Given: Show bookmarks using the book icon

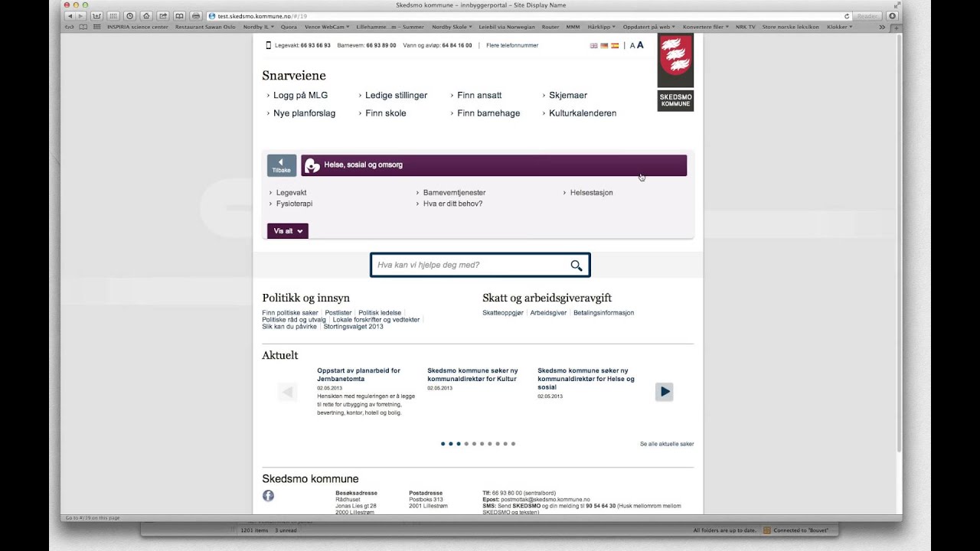Looking at the screenshot, I should click(x=179, y=15).
